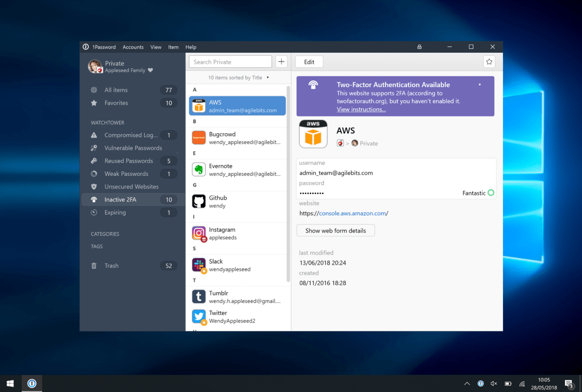582x392 pixels.
Task: Click the Weak Passwords circle icon
Action: [x=94, y=173]
